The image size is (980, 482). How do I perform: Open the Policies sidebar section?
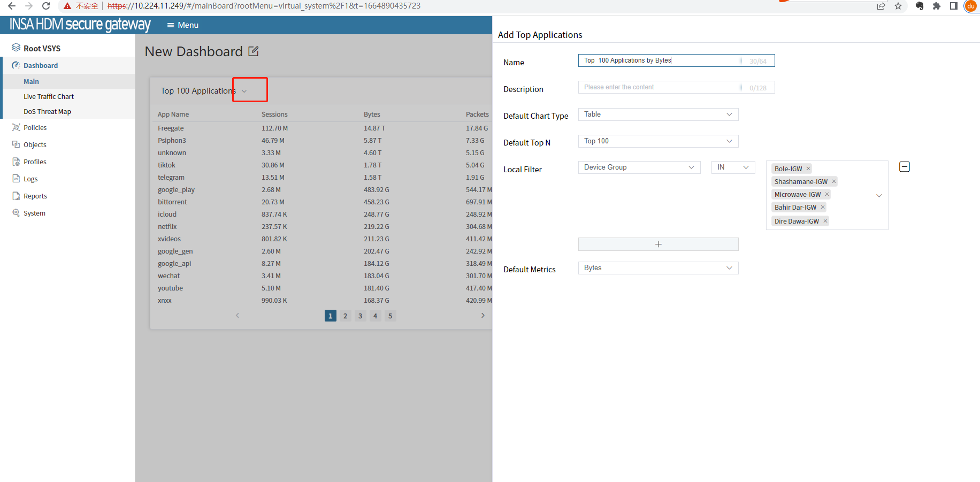click(x=35, y=127)
